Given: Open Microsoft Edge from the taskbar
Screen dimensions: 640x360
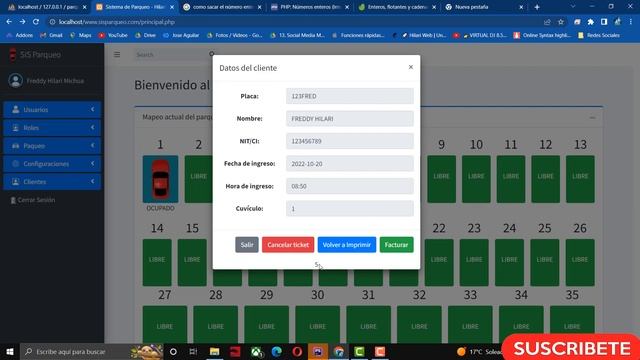Looking at the screenshot, I should click(276, 351).
